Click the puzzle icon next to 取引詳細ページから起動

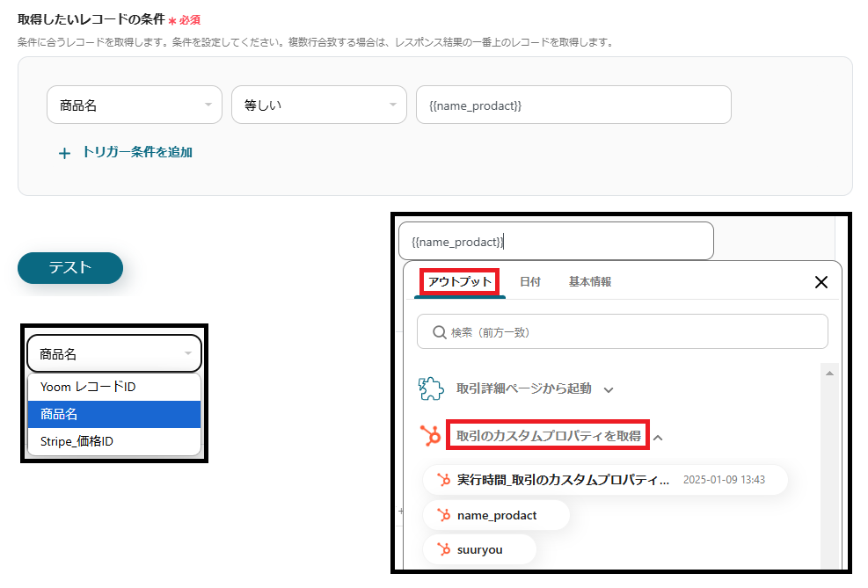tap(431, 388)
